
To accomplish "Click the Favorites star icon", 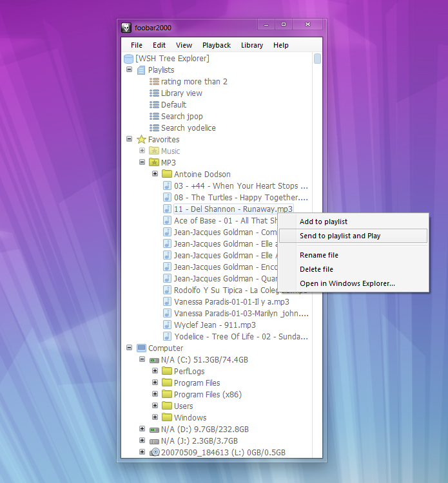I will [x=141, y=139].
